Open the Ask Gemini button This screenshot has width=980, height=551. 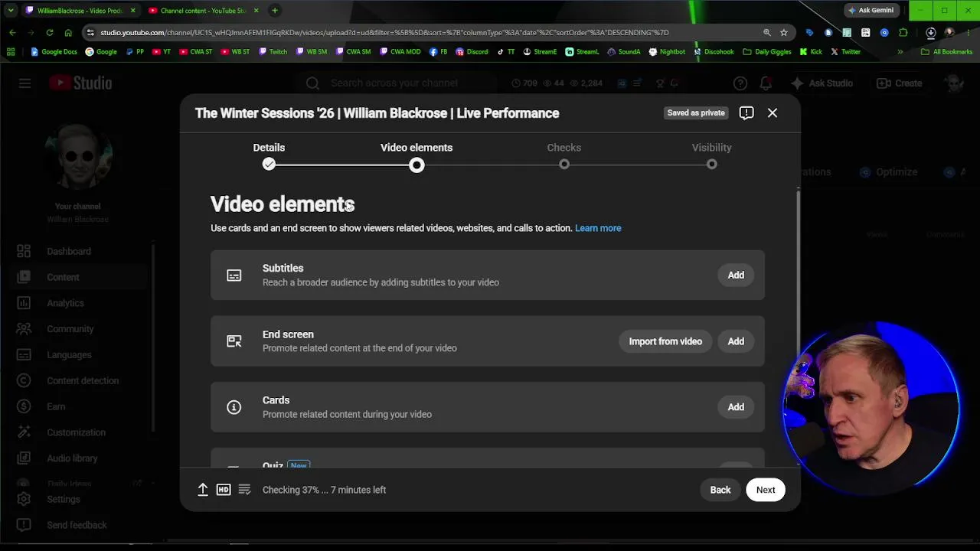point(872,11)
